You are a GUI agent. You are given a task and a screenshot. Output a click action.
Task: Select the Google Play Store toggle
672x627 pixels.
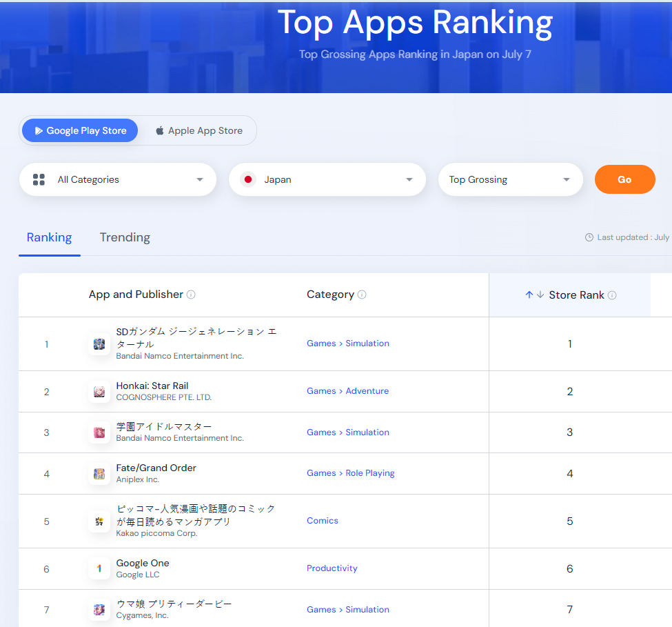(x=80, y=130)
